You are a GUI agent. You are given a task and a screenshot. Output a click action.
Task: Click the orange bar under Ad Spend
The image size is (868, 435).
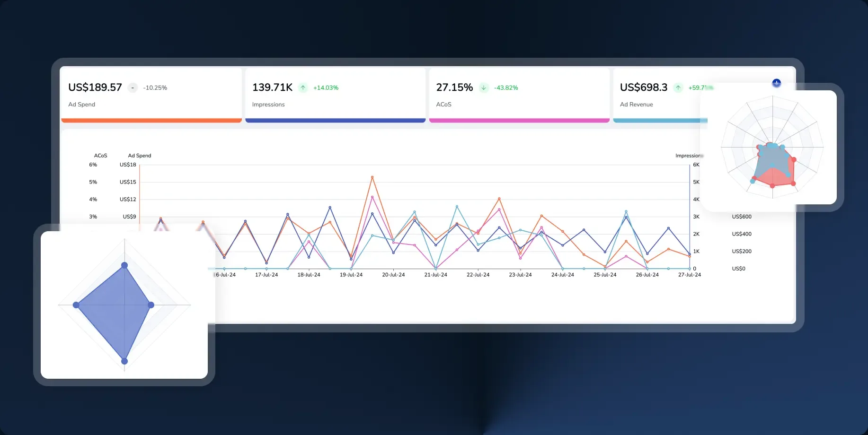151,121
